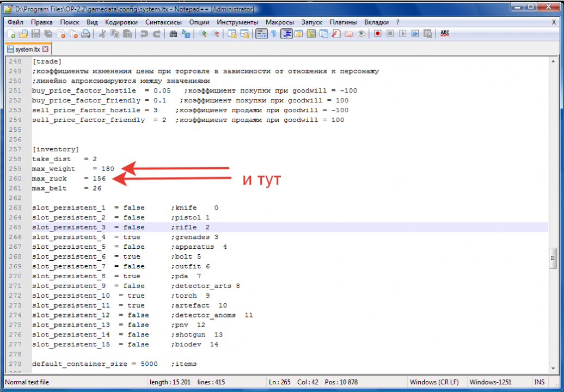564x392 pixels.
Task: Click the Copy toolbar icon
Action: pos(115,34)
